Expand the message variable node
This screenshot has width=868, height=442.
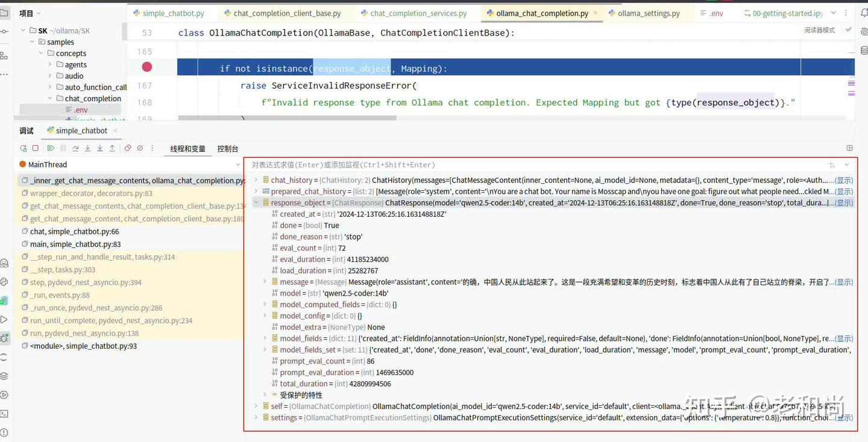pyautogui.click(x=265, y=281)
